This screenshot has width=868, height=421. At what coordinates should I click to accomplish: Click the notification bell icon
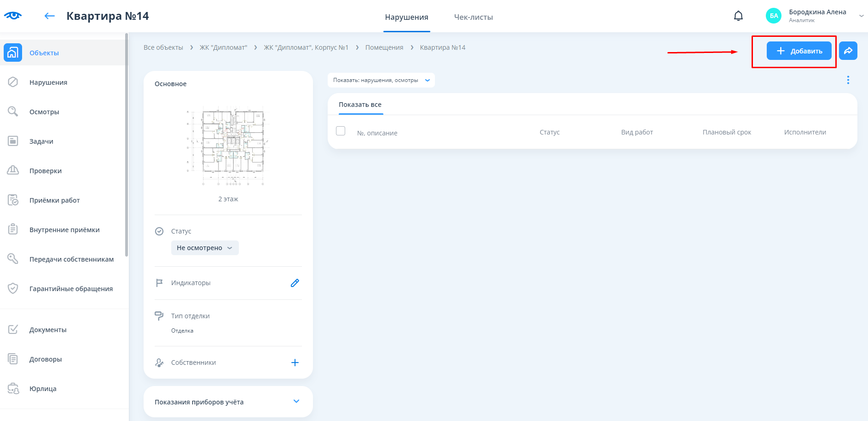click(x=738, y=16)
